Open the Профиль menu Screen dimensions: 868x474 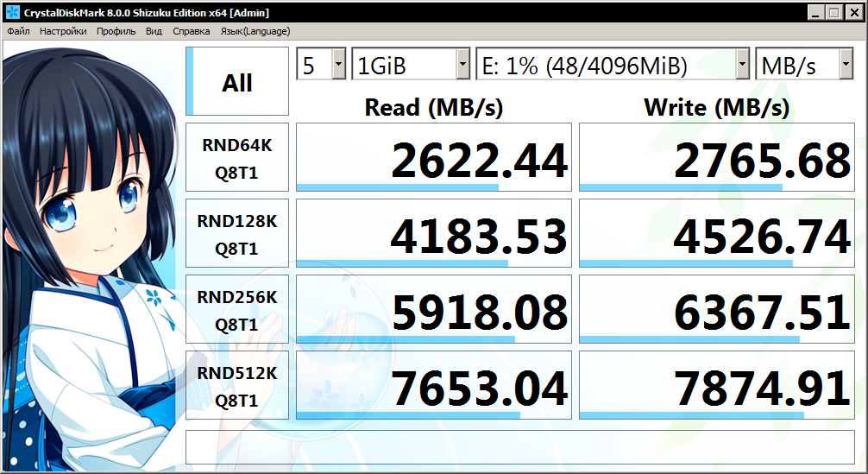coord(116,31)
